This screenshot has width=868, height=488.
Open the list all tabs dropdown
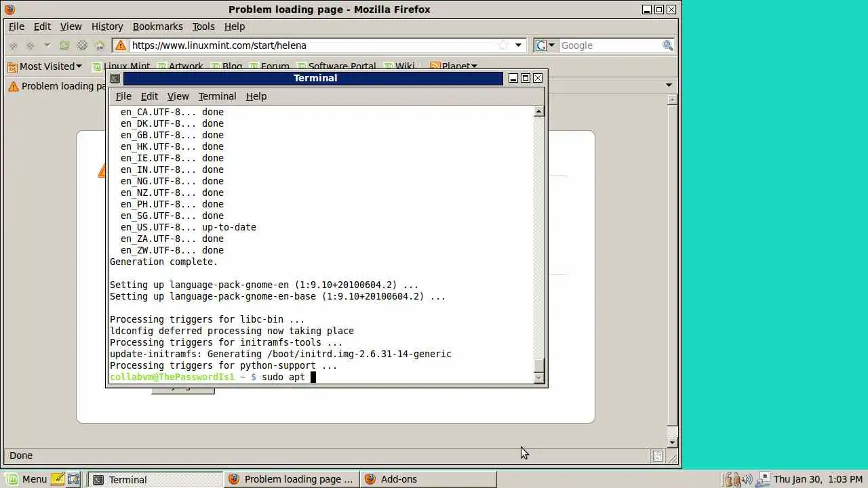669,85
